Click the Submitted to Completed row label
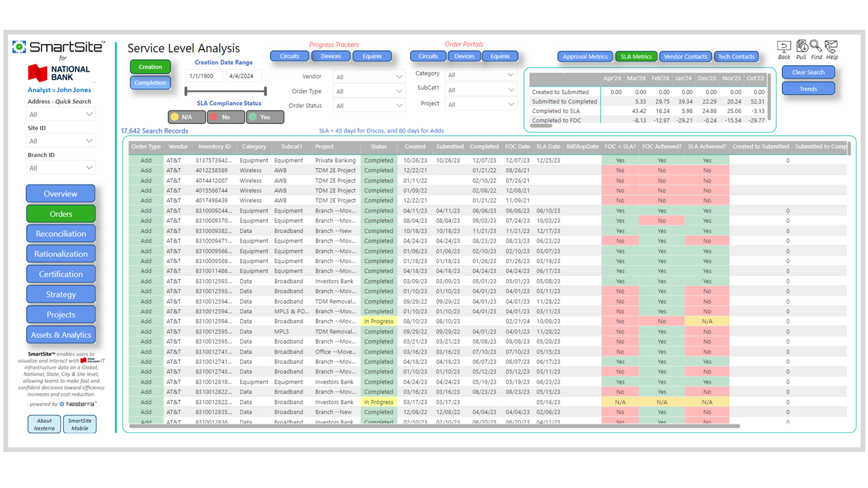 [x=565, y=102]
